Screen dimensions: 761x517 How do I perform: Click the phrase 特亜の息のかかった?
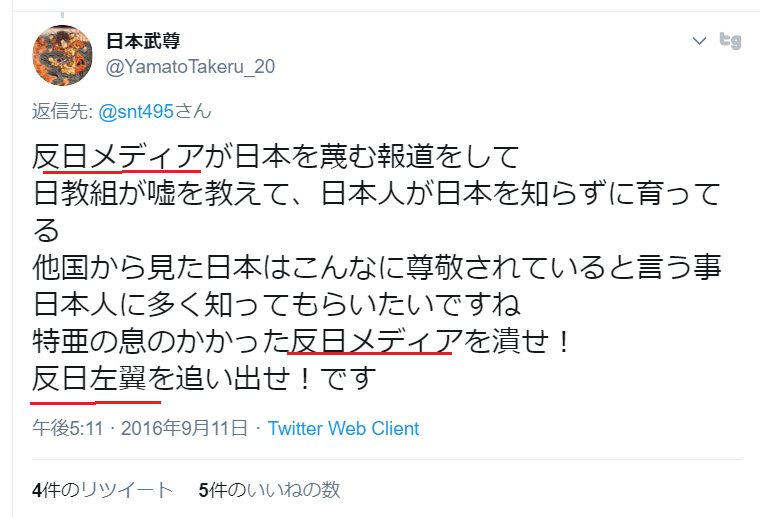[161, 341]
